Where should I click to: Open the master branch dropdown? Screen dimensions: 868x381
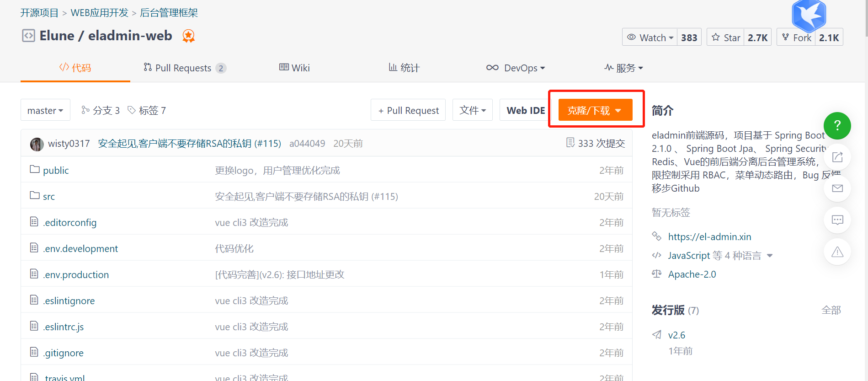point(45,110)
